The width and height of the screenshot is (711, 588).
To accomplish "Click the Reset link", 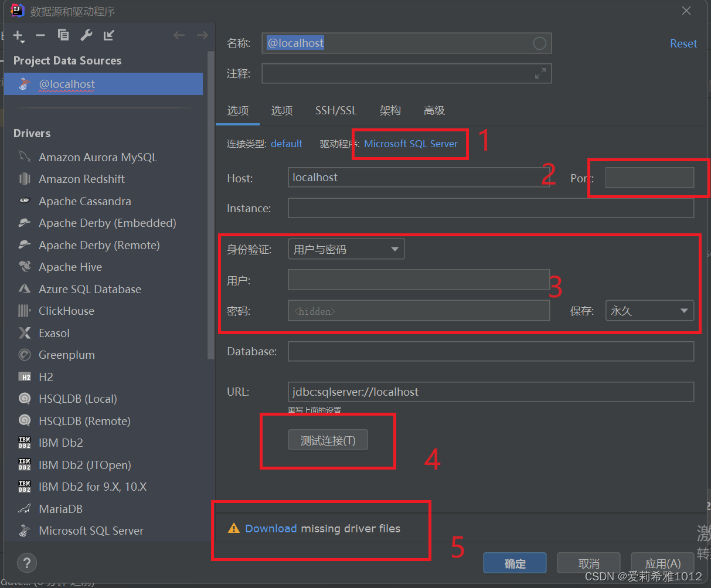I will click(x=683, y=43).
